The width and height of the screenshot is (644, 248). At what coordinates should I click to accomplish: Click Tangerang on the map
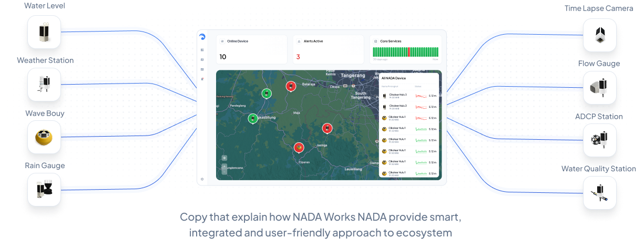(x=353, y=75)
